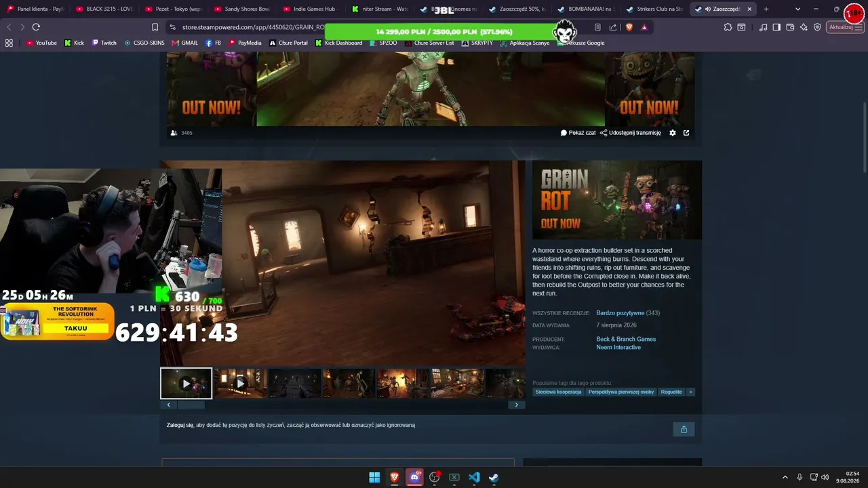The width and height of the screenshot is (868, 488).
Task: Switch to the Pezet - Tokyo tab
Action: (x=172, y=9)
